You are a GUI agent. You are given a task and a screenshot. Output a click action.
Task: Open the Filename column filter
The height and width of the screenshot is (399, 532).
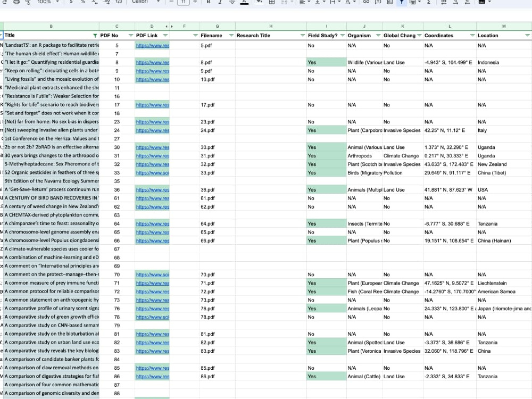(x=231, y=35)
